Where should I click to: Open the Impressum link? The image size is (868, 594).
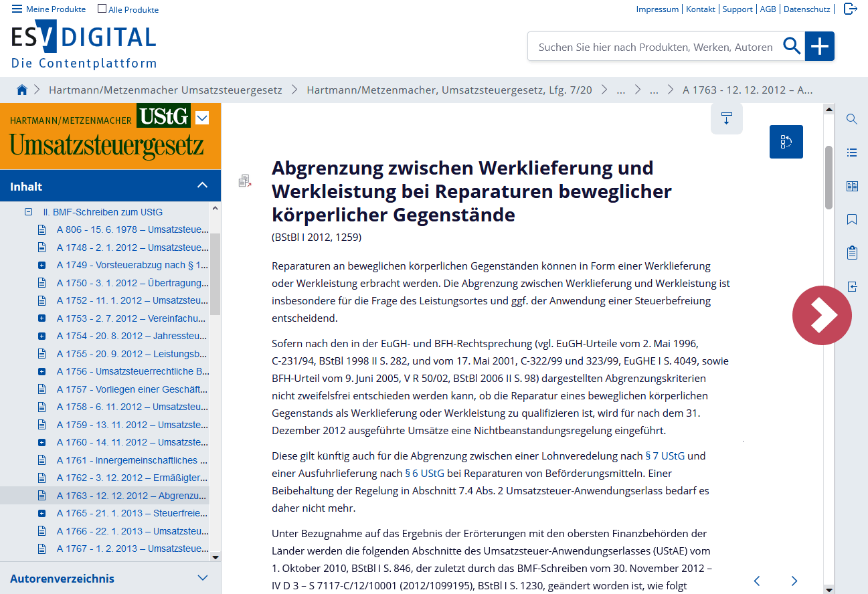coord(657,9)
